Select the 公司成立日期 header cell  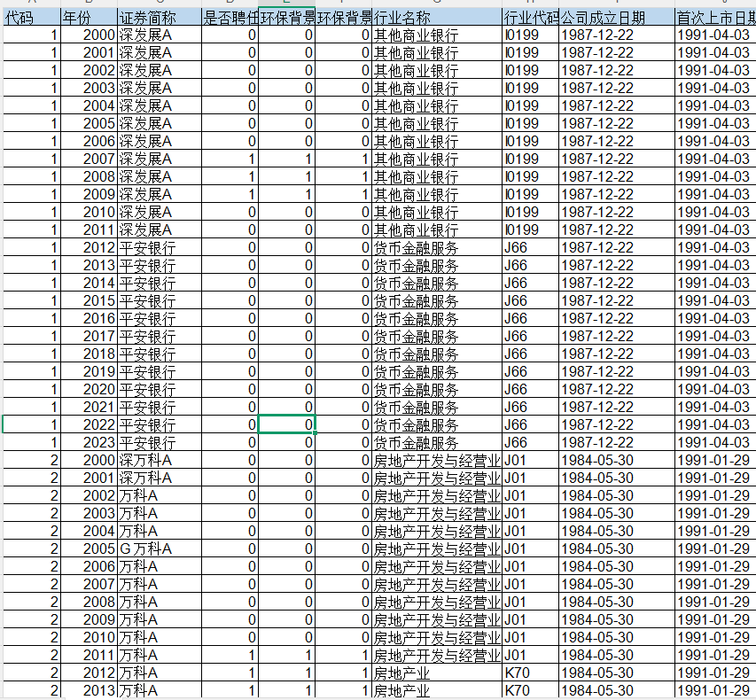[x=616, y=18]
